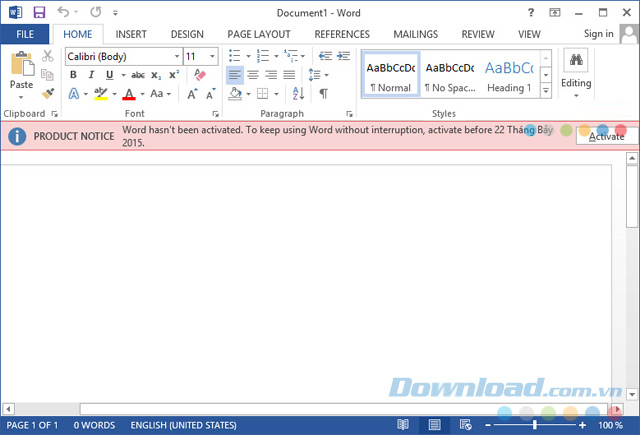Expand the Styles gallery More arrow
Screen dimensions: 640x435
546,91
